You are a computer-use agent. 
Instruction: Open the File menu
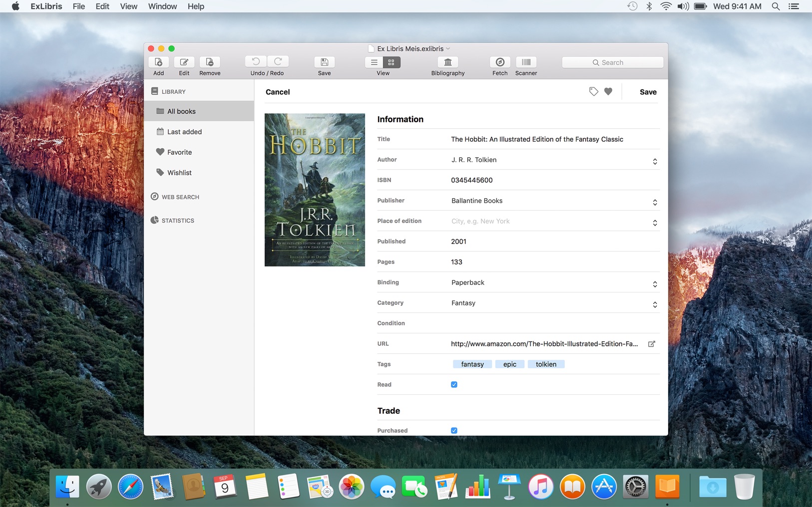[x=78, y=6]
